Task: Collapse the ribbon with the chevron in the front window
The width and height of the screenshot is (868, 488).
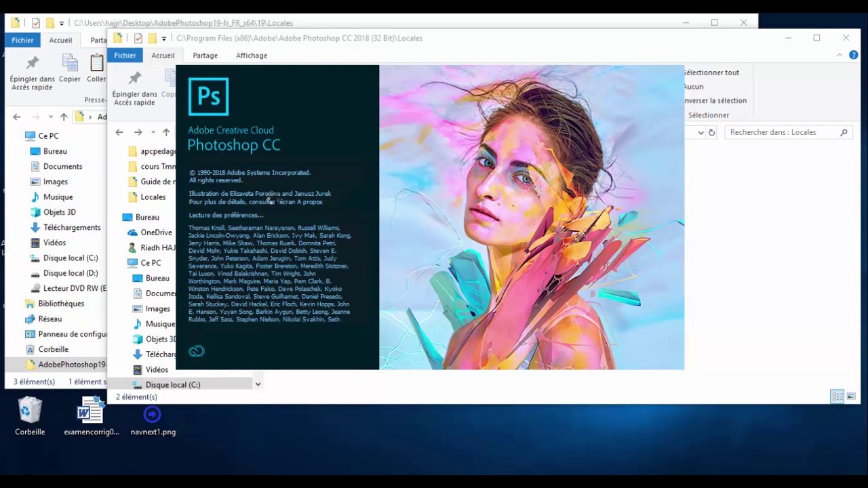Action: tap(840, 55)
